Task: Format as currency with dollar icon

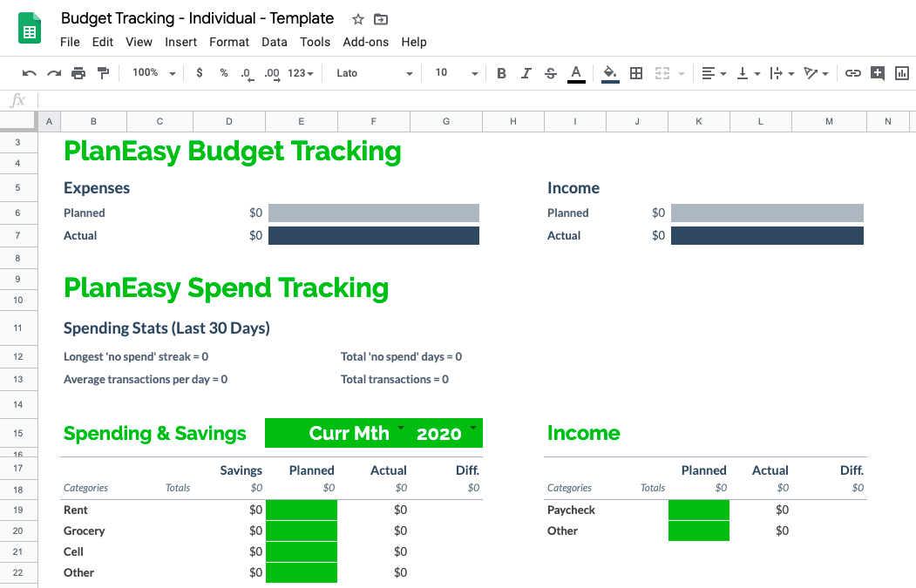Action: pos(200,73)
